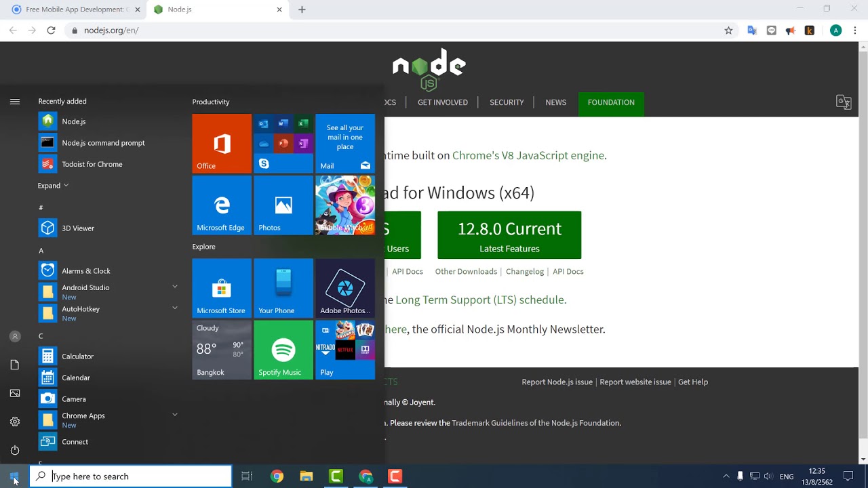Open Google Translate extension icon
Screen dimensions: 868x488
(752, 30)
